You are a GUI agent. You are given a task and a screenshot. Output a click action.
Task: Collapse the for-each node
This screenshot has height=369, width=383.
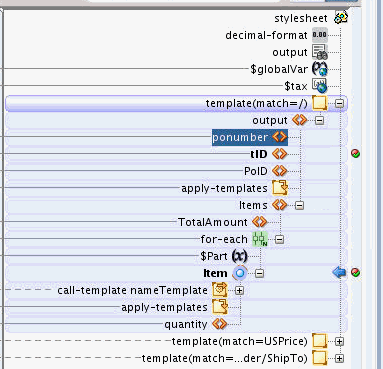click(279, 239)
